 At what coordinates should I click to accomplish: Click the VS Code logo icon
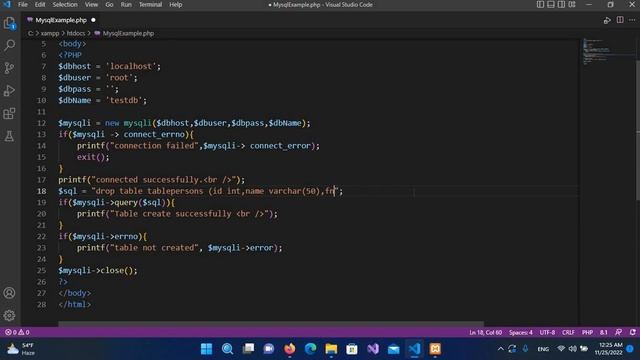pyautogui.click(x=7, y=4)
